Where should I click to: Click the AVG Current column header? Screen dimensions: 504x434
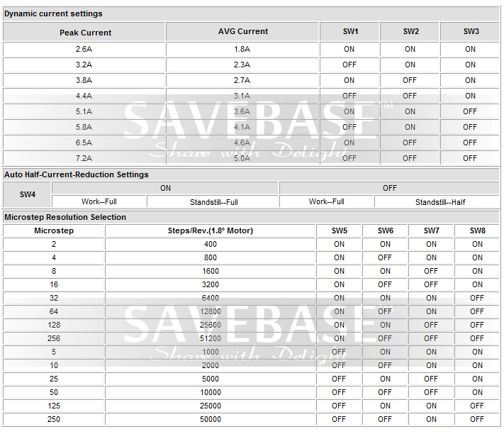tap(242, 32)
